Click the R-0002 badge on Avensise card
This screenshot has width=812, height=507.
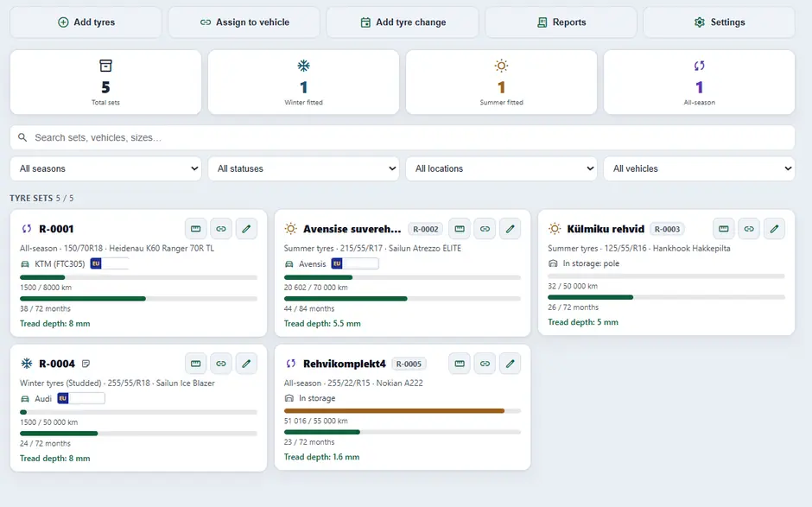[x=426, y=230]
